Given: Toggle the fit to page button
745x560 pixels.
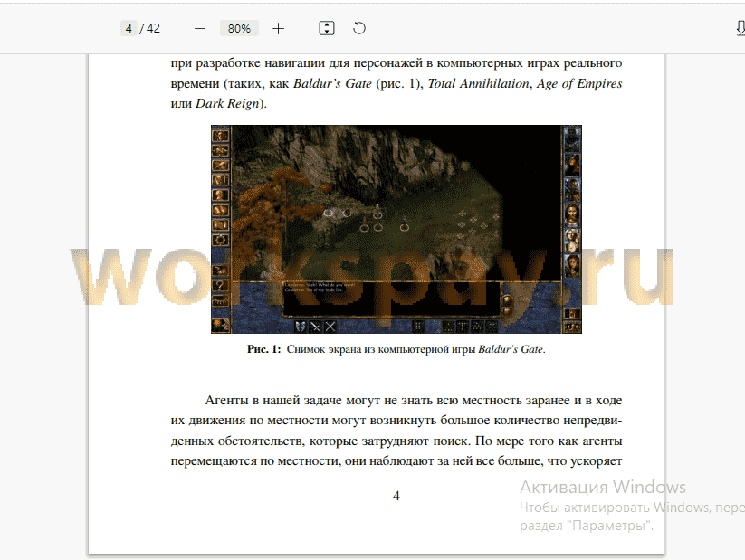Looking at the screenshot, I should [327, 29].
